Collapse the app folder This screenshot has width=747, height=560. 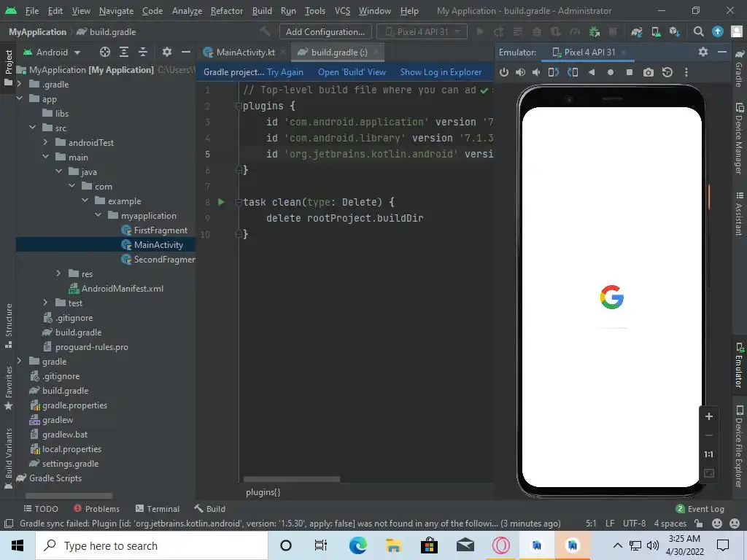(x=19, y=98)
